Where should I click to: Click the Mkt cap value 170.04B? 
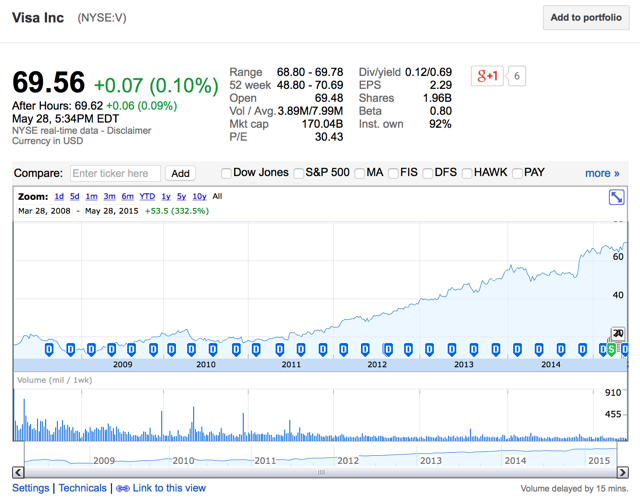[x=322, y=124]
